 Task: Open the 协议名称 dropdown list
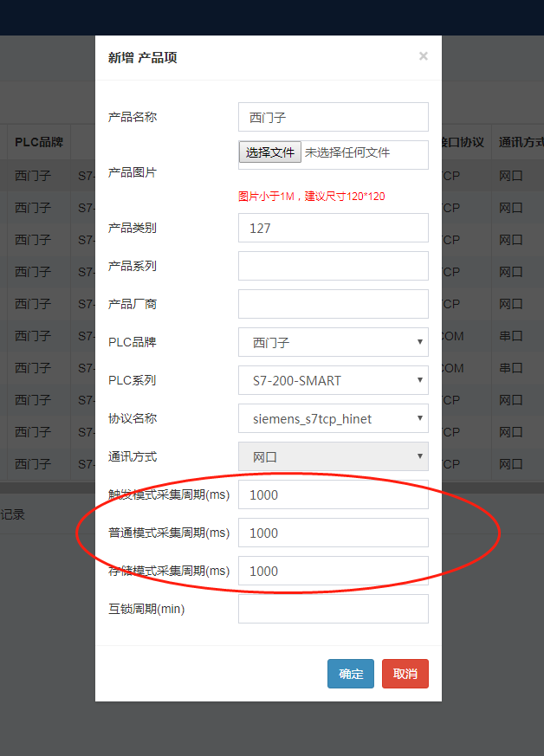333,418
